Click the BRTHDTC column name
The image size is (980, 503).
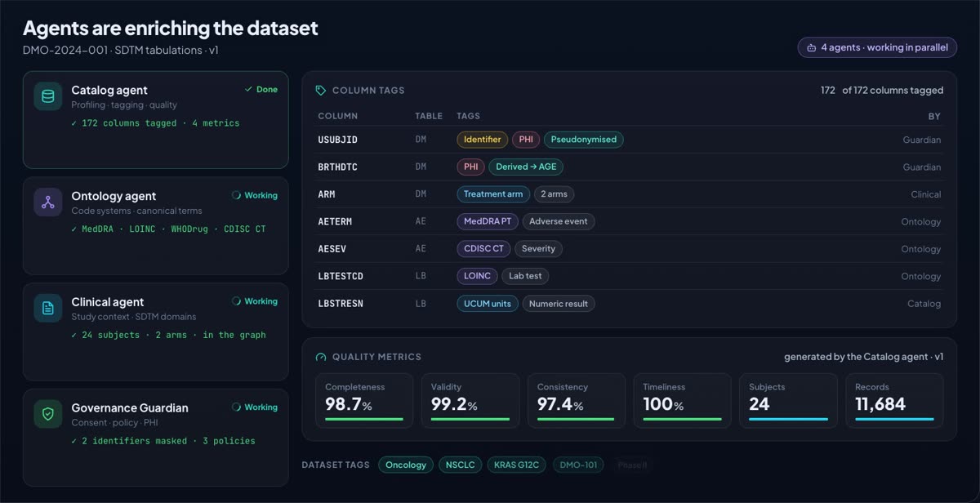coord(337,167)
